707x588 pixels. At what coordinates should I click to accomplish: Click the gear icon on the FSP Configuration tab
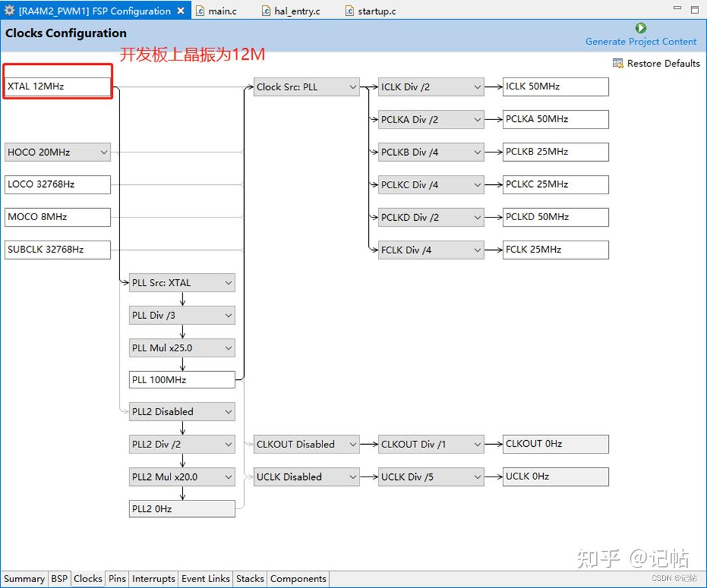[x=9, y=10]
